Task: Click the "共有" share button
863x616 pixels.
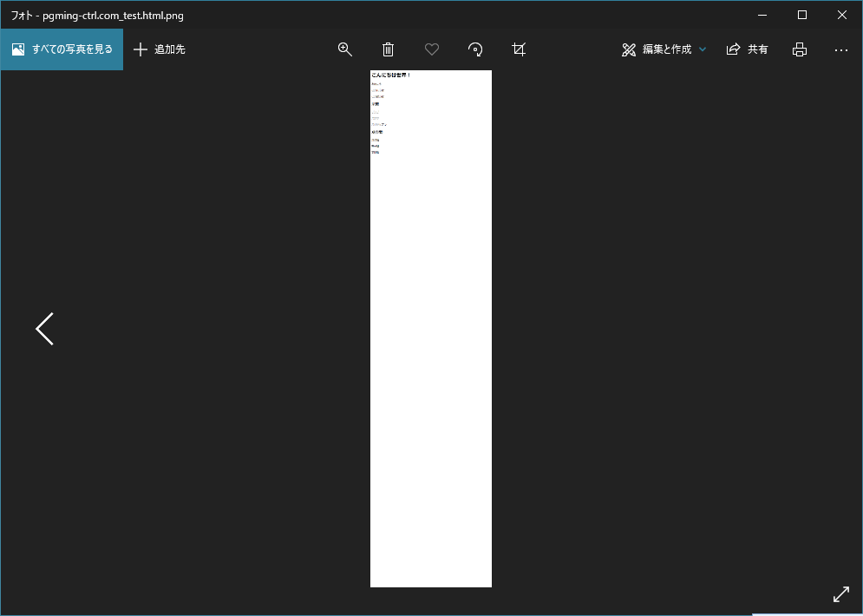Action: (747, 49)
